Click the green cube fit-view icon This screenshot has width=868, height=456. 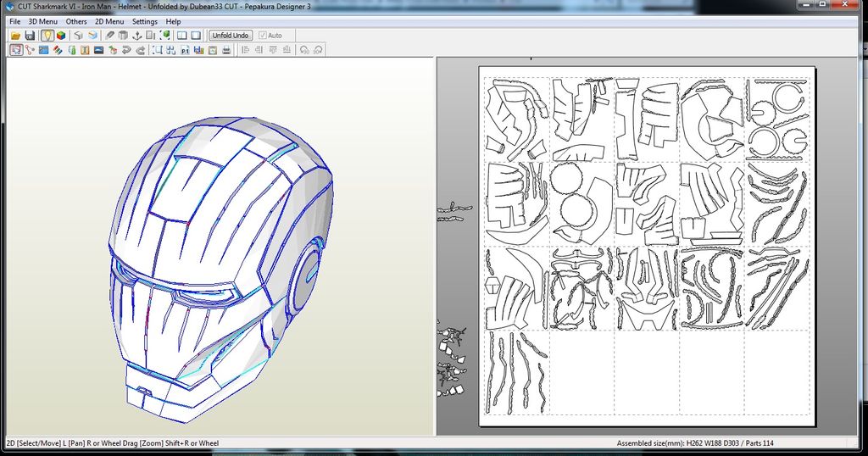tap(165, 36)
